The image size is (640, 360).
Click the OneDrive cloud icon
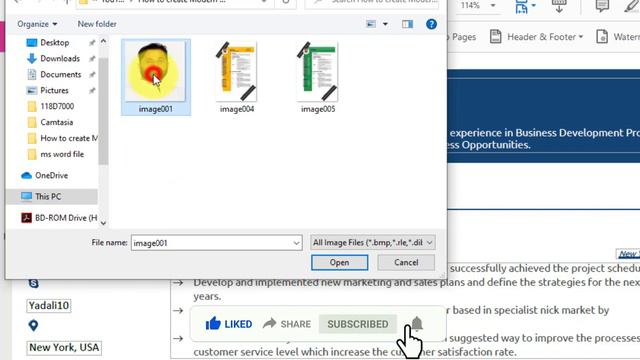click(27, 176)
